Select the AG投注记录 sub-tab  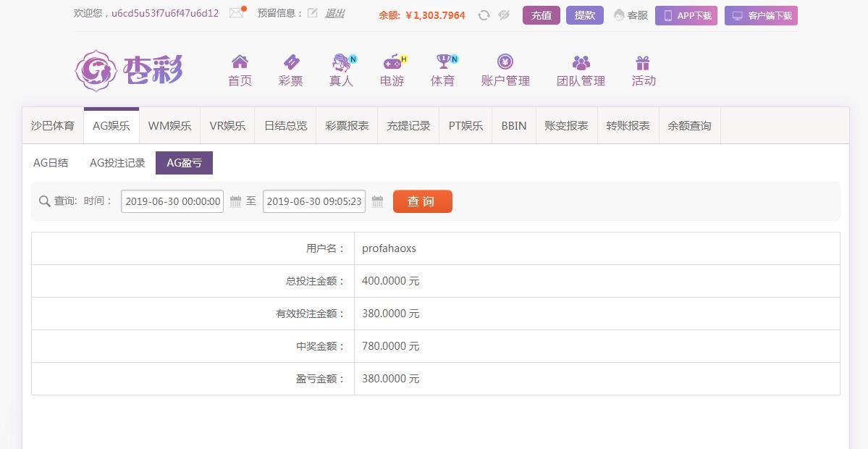[117, 163]
